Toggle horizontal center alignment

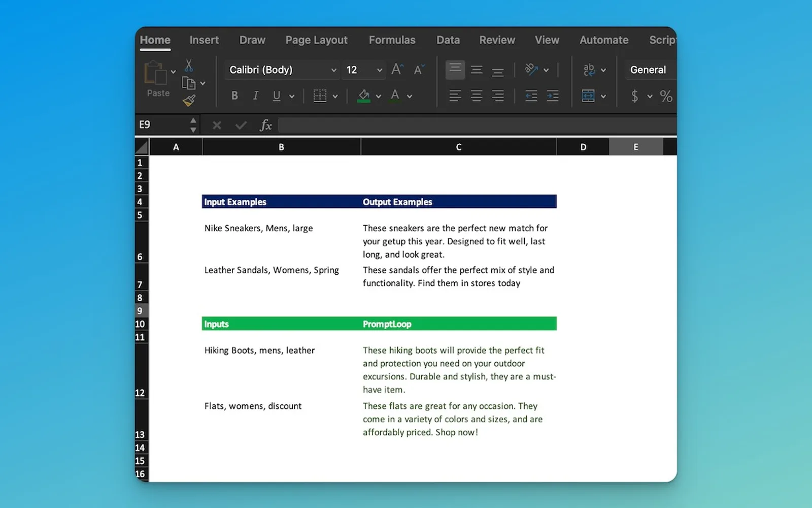click(x=477, y=96)
